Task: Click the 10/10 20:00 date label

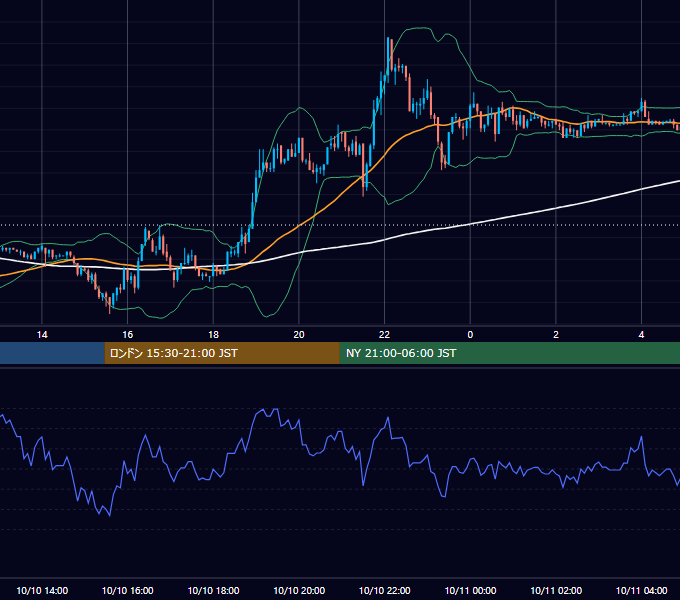Action: pos(299,590)
